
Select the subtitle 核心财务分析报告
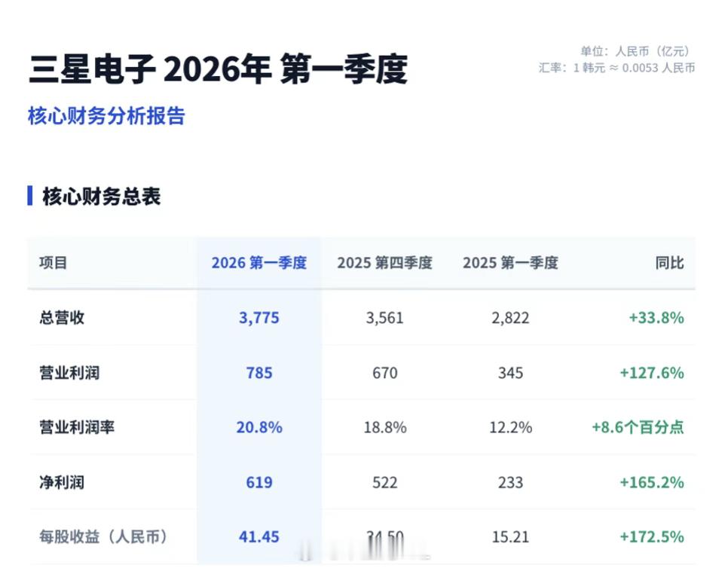pyautogui.click(x=106, y=115)
